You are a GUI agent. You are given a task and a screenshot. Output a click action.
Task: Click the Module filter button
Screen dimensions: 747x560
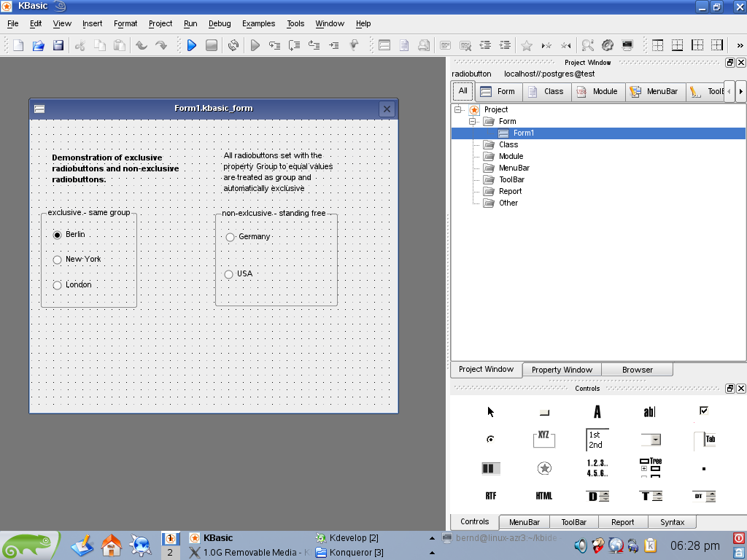coord(598,92)
